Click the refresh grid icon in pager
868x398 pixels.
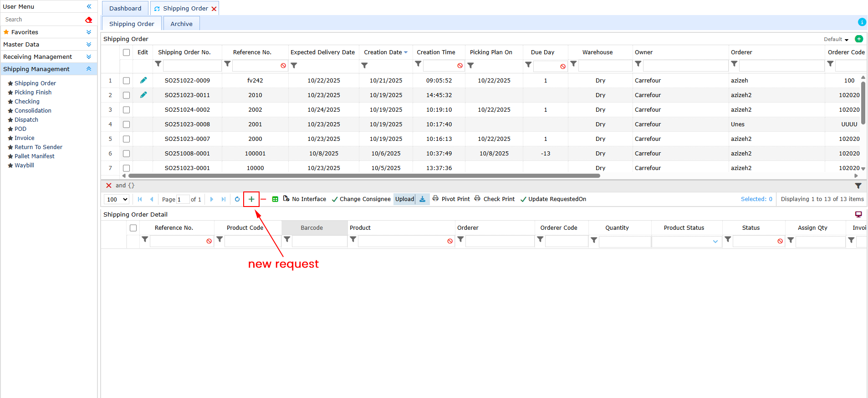click(237, 199)
